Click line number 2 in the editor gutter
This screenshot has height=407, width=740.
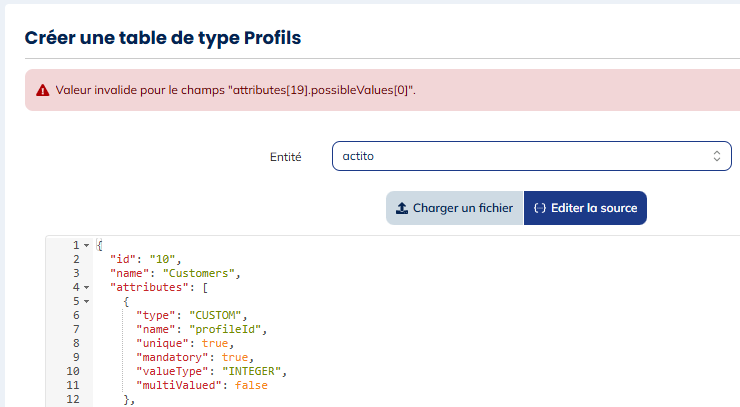[75, 259]
